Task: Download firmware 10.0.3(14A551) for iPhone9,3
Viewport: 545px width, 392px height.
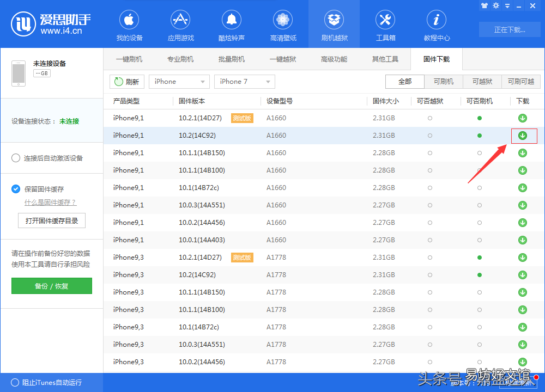Action: point(523,345)
